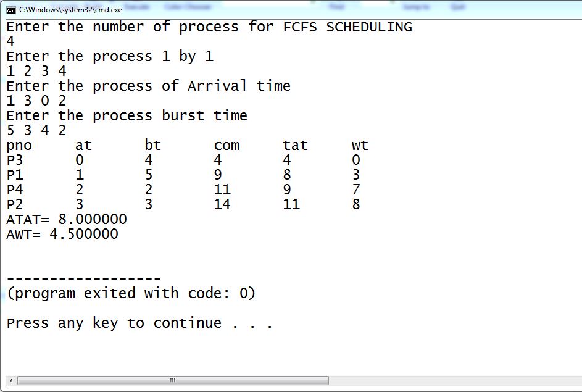This screenshot has width=582, height=392.
Task: Click the horizontal scrollbar thumb grip
Action: pyautogui.click(x=173, y=380)
